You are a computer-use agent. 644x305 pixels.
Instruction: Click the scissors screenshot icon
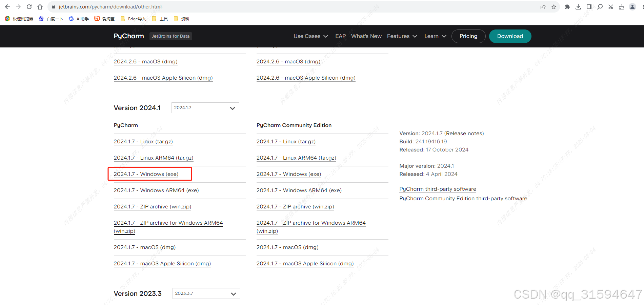pyautogui.click(x=611, y=7)
